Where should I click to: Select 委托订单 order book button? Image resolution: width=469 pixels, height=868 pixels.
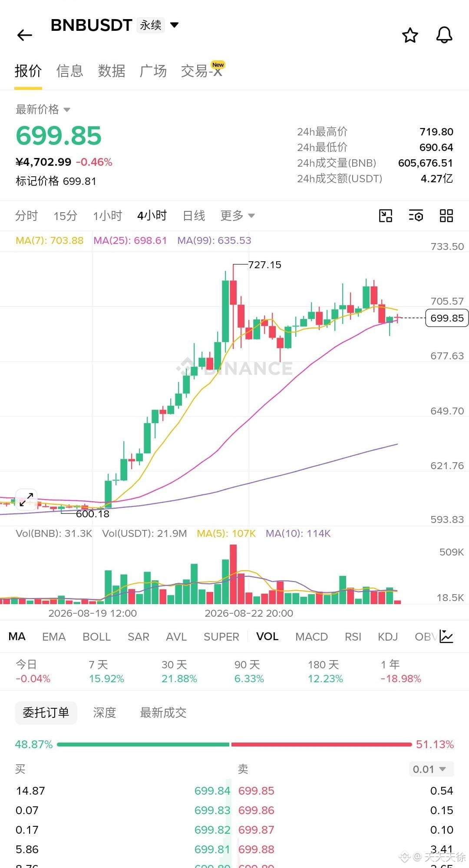pos(46,713)
